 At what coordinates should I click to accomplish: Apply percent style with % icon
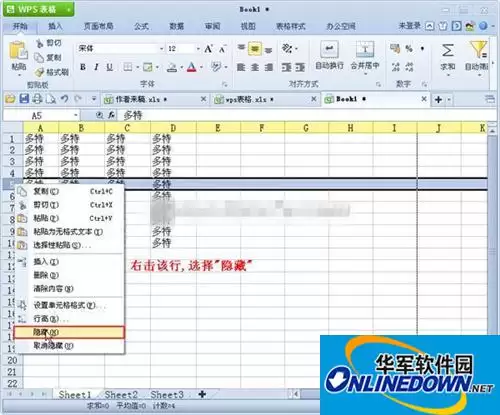(x=409, y=49)
